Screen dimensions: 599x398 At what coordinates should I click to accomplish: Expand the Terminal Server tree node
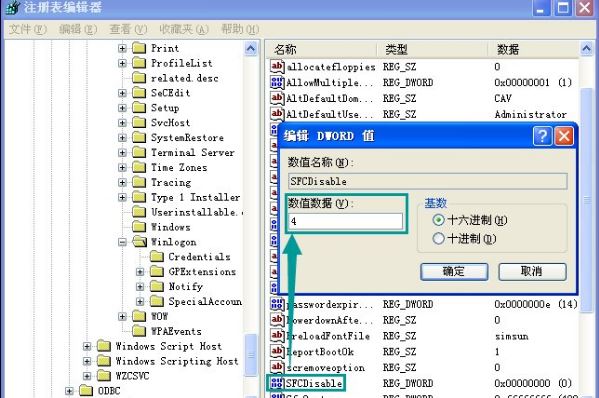[x=122, y=152]
